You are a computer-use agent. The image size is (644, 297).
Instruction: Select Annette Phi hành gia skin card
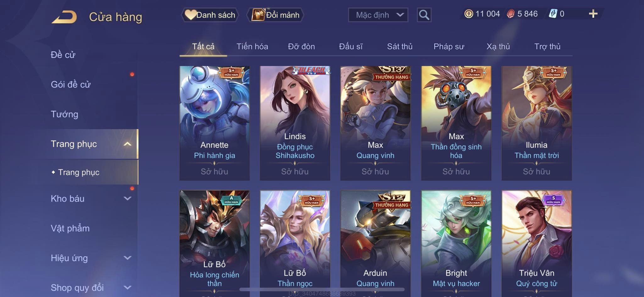tap(214, 123)
